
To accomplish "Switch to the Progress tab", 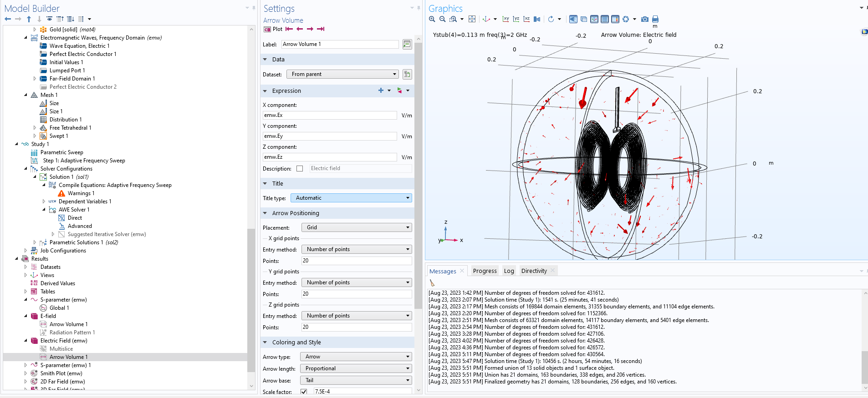I will (485, 271).
